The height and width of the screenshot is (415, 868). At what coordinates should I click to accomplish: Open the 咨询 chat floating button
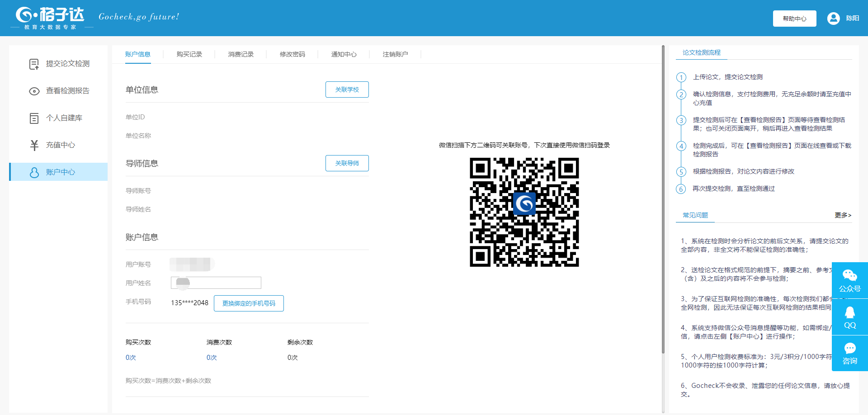coord(850,354)
